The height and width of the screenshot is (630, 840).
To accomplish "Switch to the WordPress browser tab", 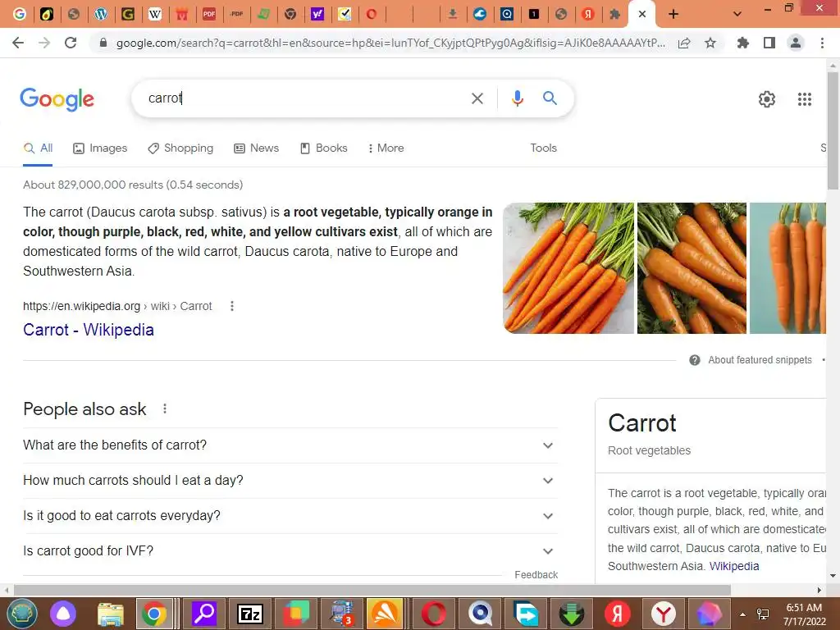I will [x=101, y=14].
